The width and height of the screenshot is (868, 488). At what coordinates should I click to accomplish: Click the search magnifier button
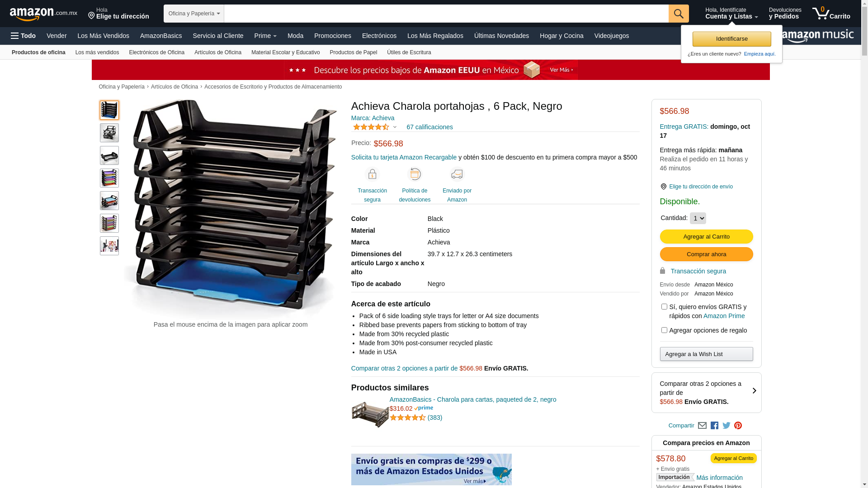679,14
